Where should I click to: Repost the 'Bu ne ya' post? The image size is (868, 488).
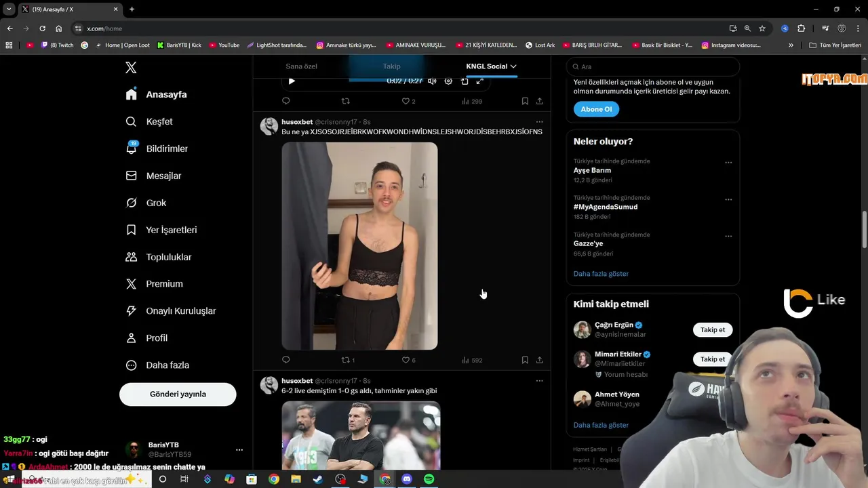tap(347, 360)
